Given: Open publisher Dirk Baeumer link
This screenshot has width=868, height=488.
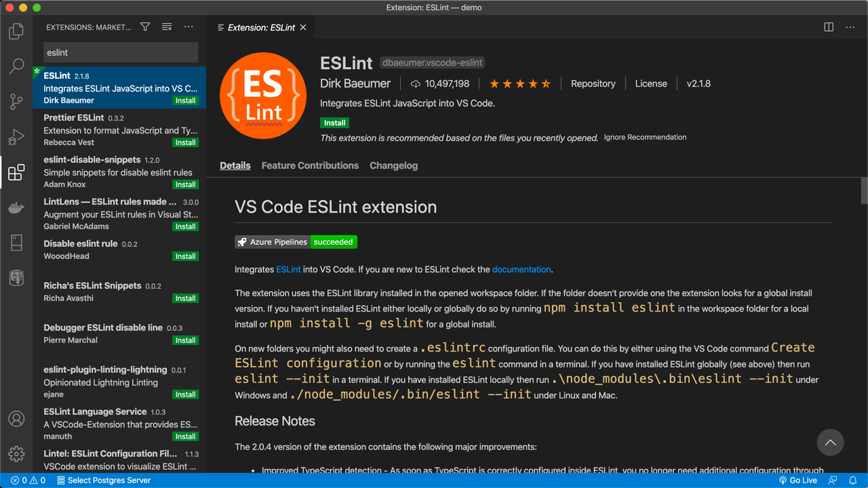Looking at the screenshot, I should point(355,83).
